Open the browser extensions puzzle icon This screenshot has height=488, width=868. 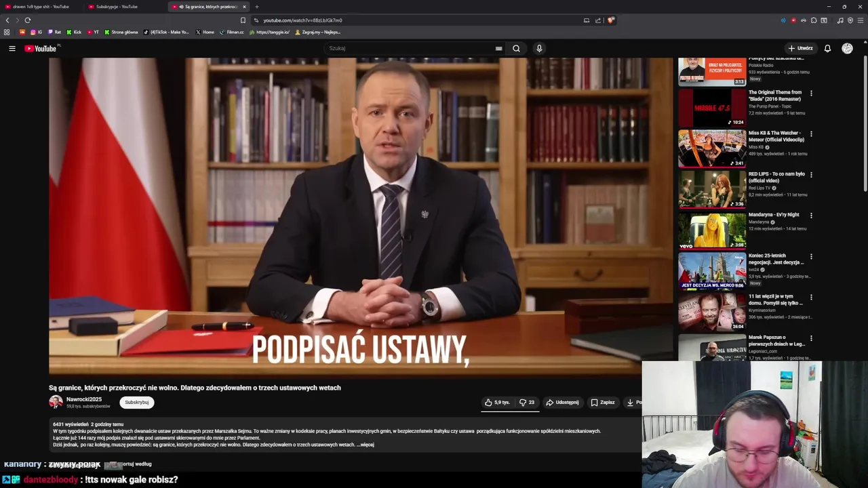pyautogui.click(x=814, y=20)
